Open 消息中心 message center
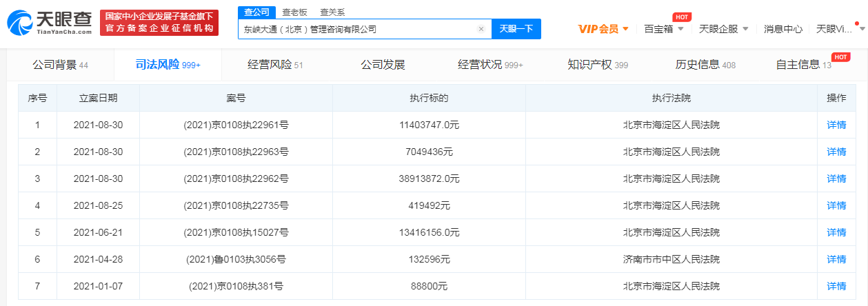This screenshot has height=306, width=868. coord(783,29)
